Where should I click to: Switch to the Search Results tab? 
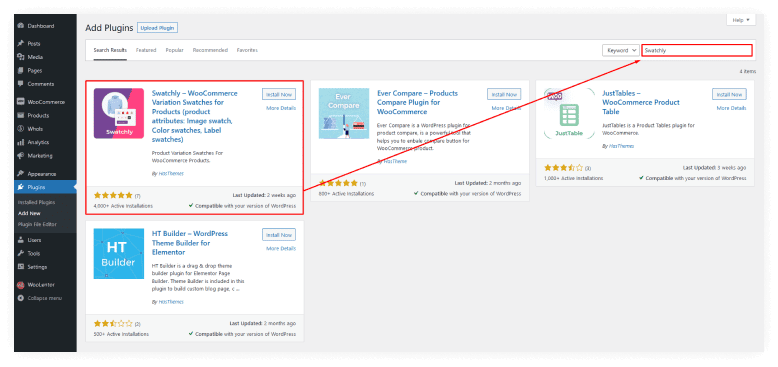click(x=110, y=50)
